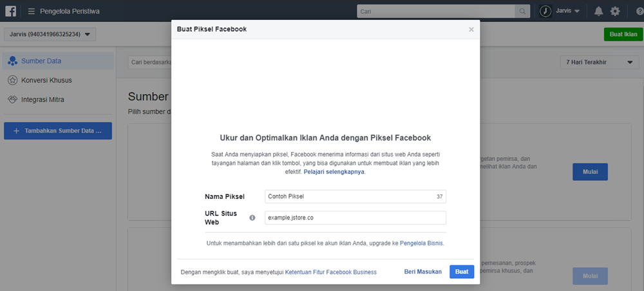
Task: Click the lower faded Mulai button
Action: pyautogui.click(x=590, y=276)
